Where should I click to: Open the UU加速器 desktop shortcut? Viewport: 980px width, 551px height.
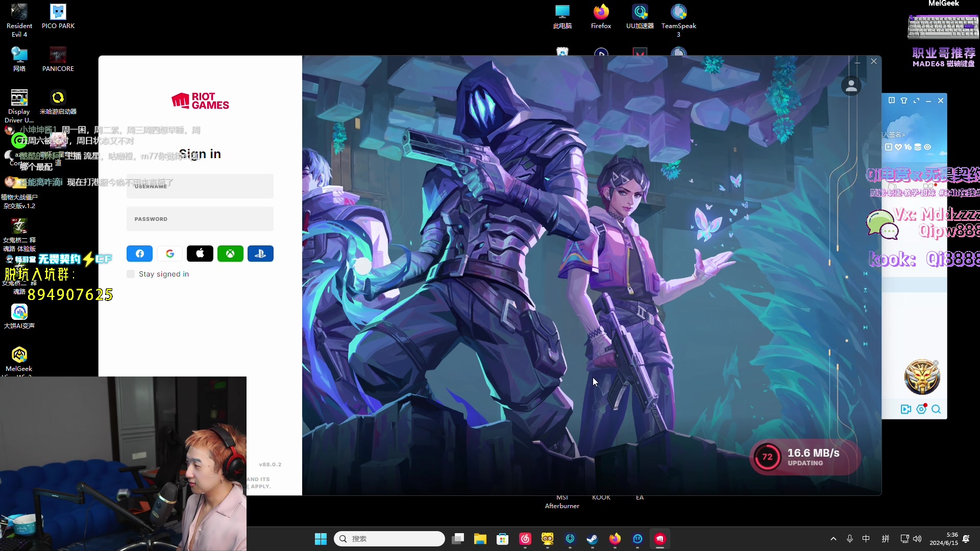click(640, 17)
